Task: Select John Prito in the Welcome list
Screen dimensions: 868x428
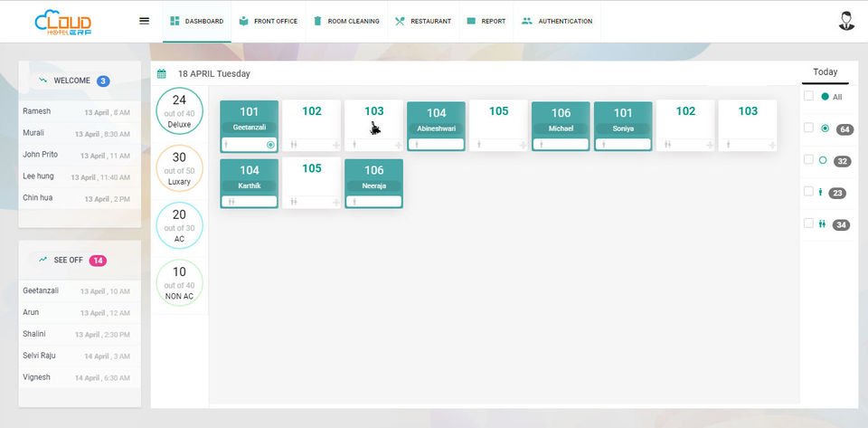Action: click(x=80, y=155)
